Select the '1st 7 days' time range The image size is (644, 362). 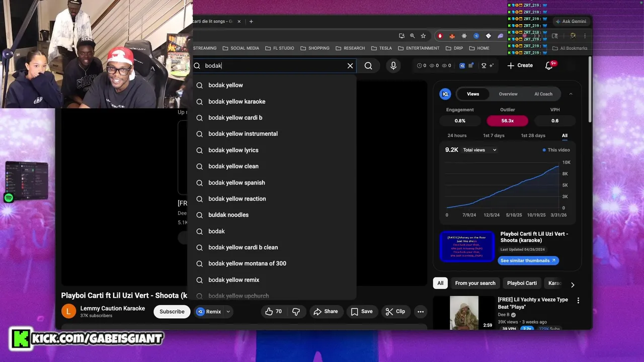point(494,136)
